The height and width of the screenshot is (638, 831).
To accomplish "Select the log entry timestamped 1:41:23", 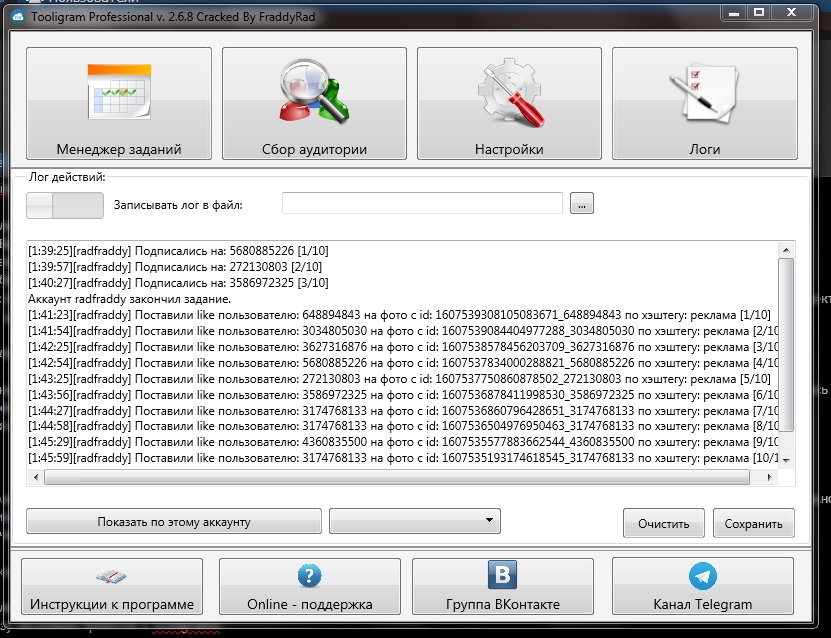I will (400, 315).
